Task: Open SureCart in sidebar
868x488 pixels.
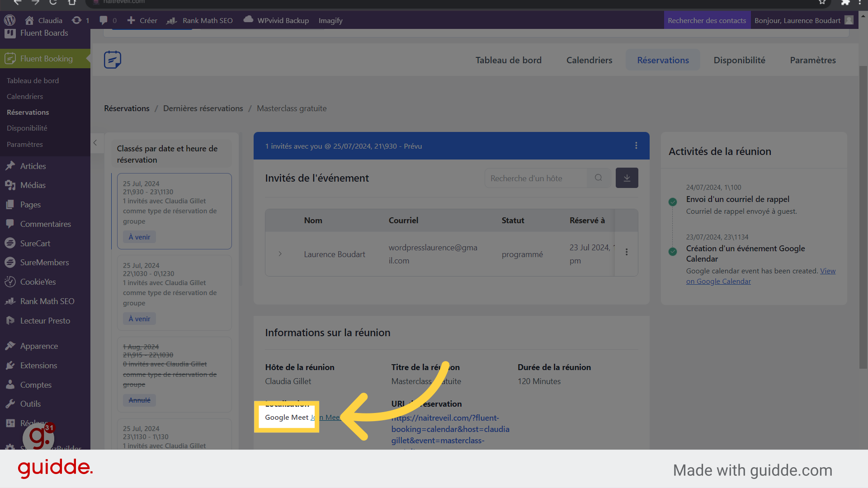Action: [35, 244]
